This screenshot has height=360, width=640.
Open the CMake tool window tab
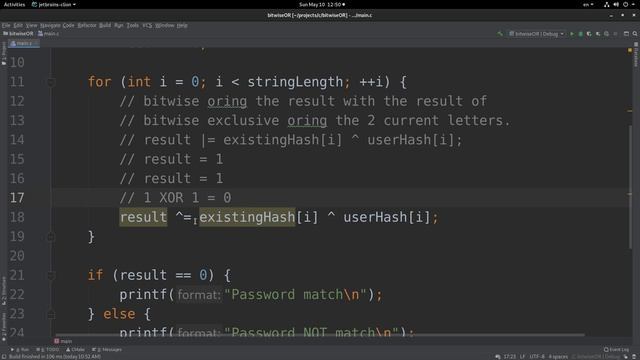click(x=75, y=350)
